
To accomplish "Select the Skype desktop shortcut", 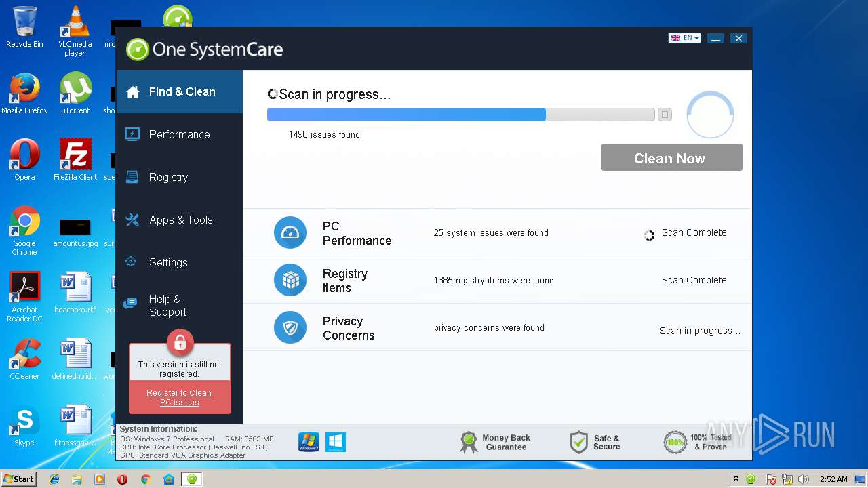I will coord(24,426).
